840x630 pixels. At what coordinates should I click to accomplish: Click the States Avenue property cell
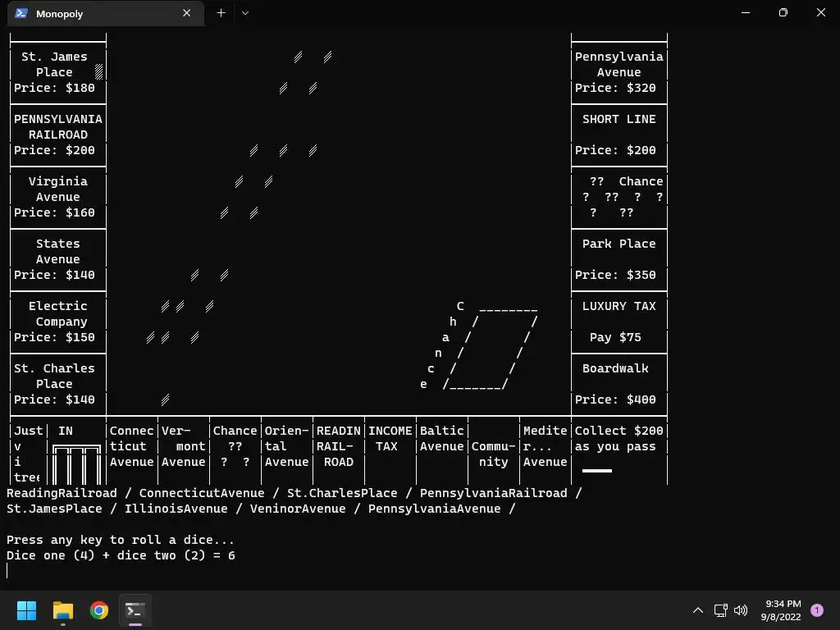[58, 259]
